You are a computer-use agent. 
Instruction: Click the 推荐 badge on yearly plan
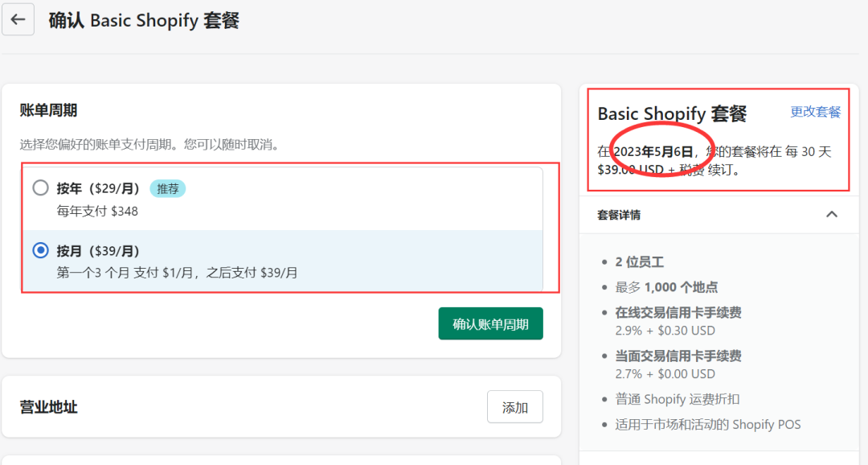point(168,188)
